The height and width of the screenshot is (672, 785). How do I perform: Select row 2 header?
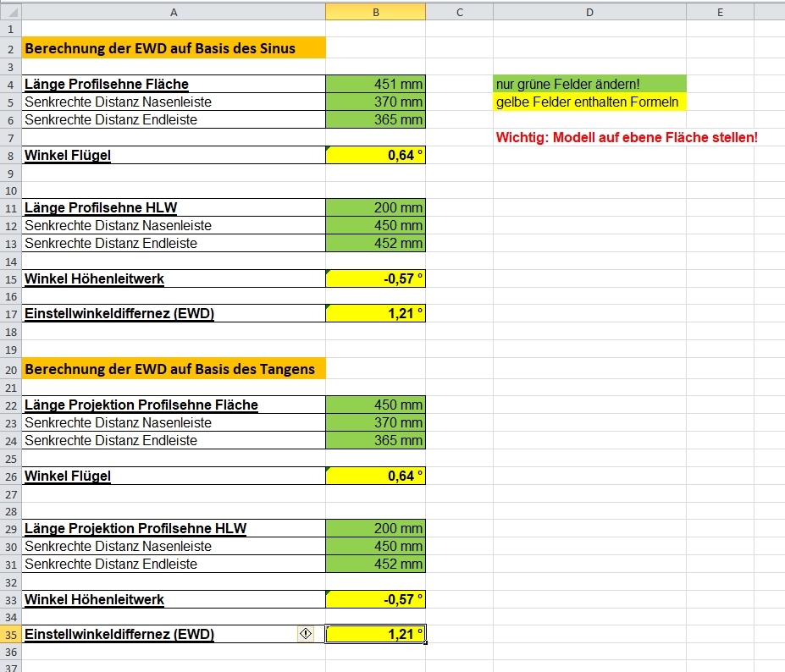pyautogui.click(x=10, y=48)
